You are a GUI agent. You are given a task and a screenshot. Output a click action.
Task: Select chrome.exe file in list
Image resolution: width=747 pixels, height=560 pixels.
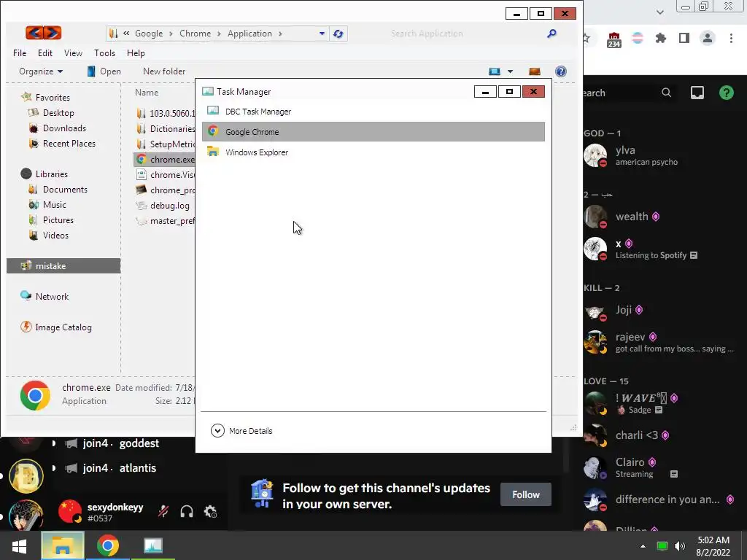tap(165, 160)
